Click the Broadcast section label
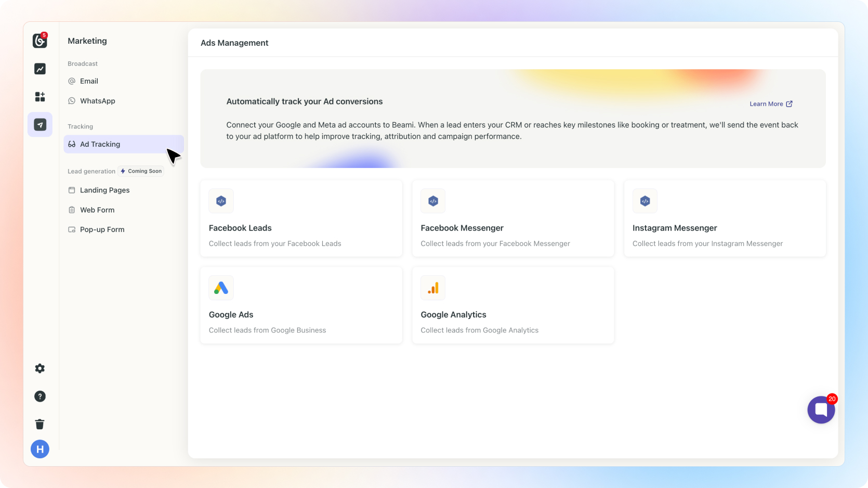The image size is (868, 488). [x=83, y=63]
